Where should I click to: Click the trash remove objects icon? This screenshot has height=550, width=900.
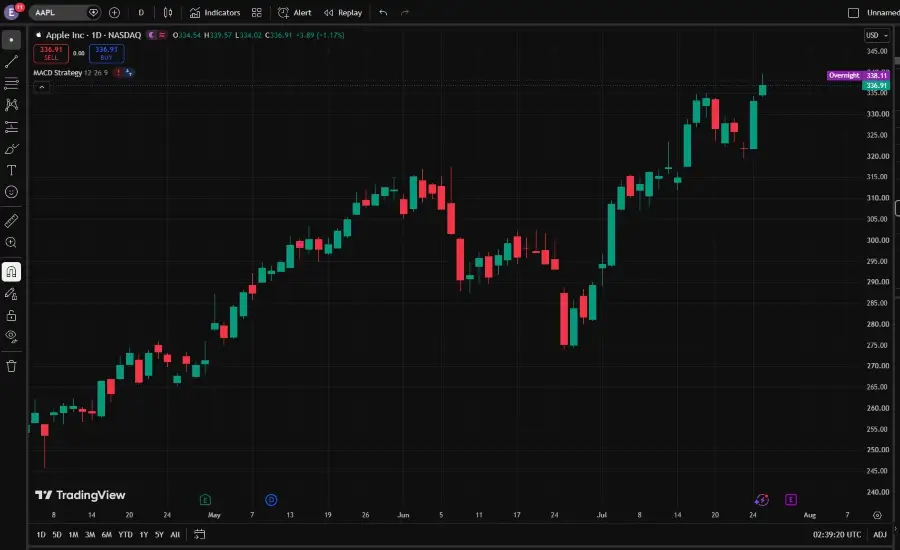pos(11,366)
